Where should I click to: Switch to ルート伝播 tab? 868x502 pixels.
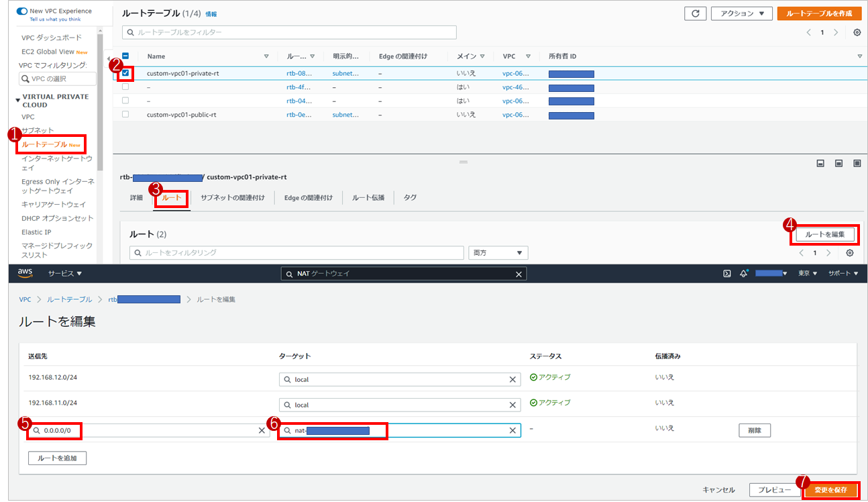[368, 198]
